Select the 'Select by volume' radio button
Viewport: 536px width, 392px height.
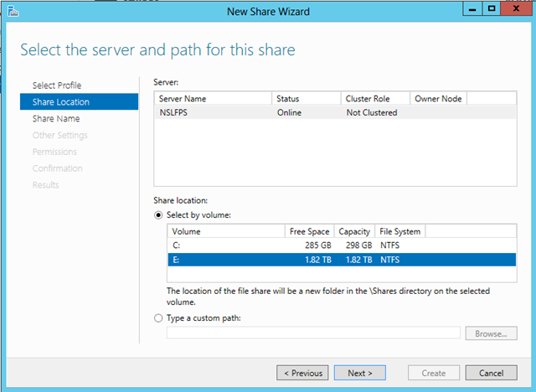[x=158, y=215]
